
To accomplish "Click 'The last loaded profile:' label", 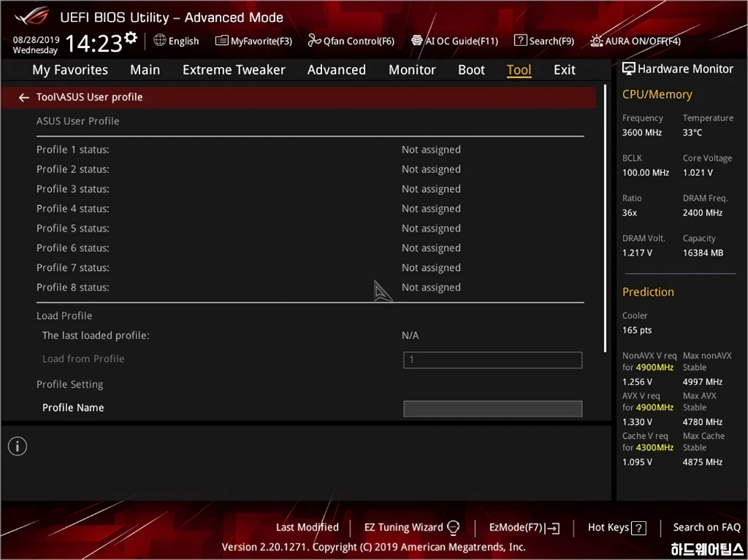I will pos(96,335).
